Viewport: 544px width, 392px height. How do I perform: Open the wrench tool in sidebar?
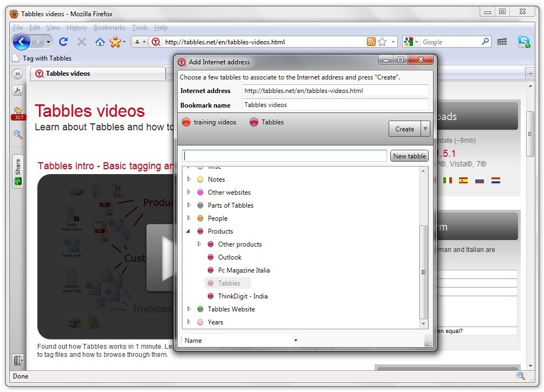click(x=17, y=90)
